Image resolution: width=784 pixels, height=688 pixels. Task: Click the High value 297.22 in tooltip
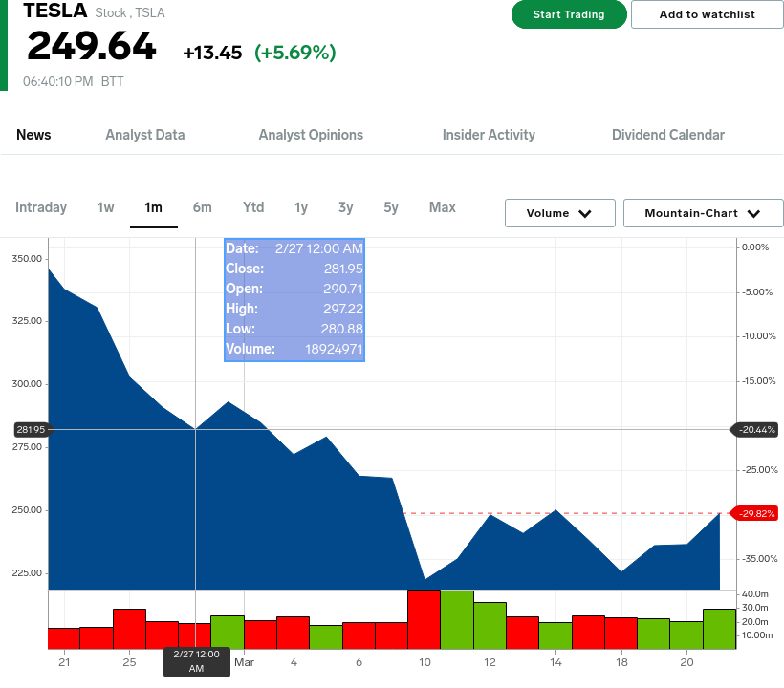click(x=343, y=309)
